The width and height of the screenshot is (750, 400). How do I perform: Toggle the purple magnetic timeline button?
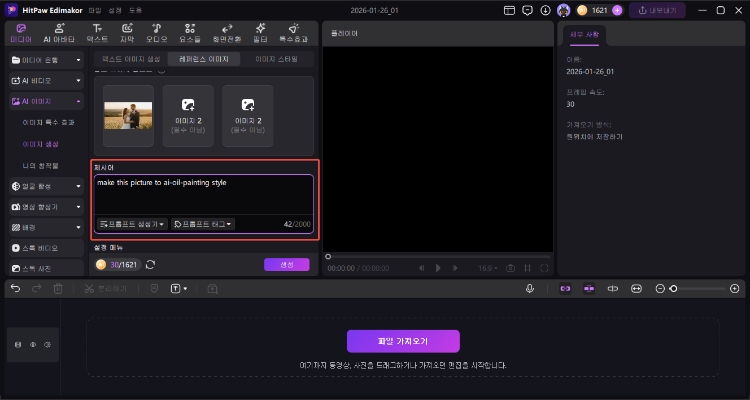pyautogui.click(x=589, y=289)
